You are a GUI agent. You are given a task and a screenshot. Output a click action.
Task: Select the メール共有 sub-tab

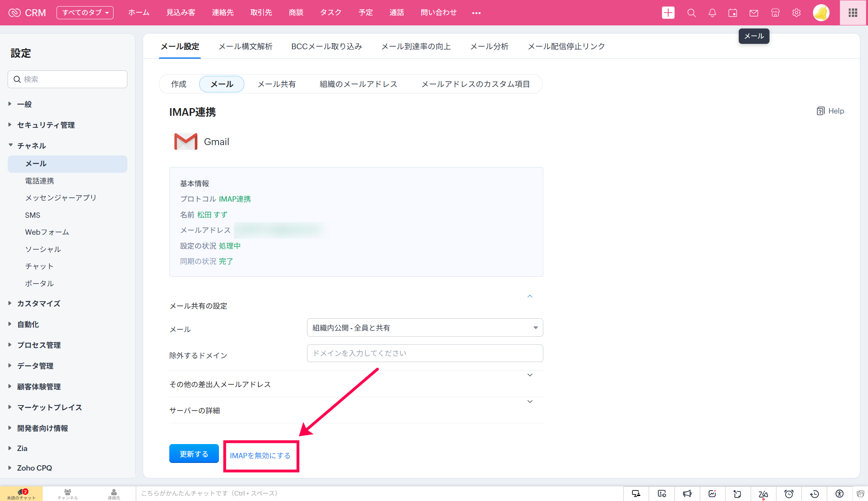click(276, 84)
